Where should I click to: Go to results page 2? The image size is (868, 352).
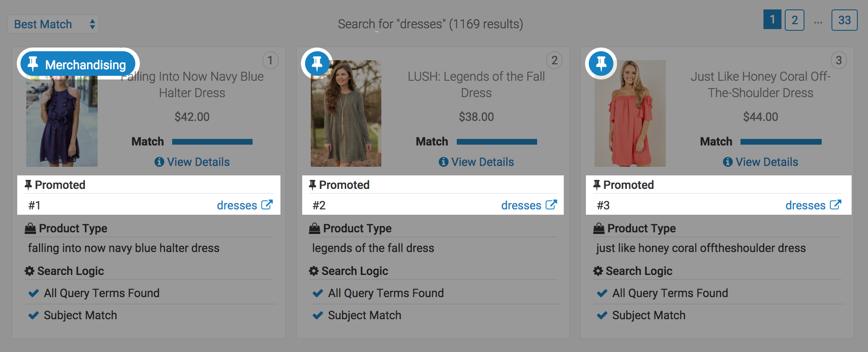click(x=794, y=20)
